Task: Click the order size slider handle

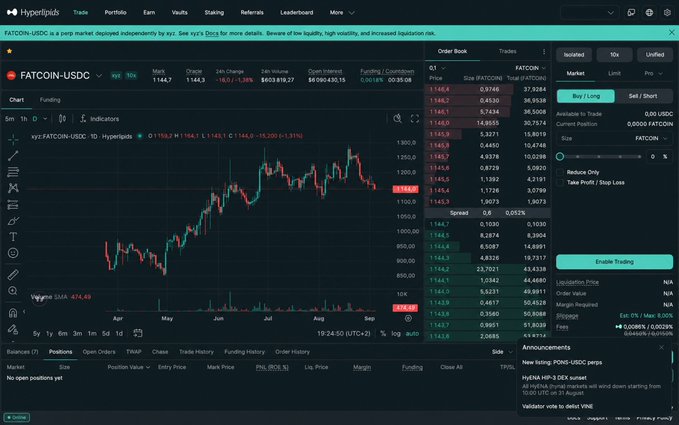Action: click(560, 156)
